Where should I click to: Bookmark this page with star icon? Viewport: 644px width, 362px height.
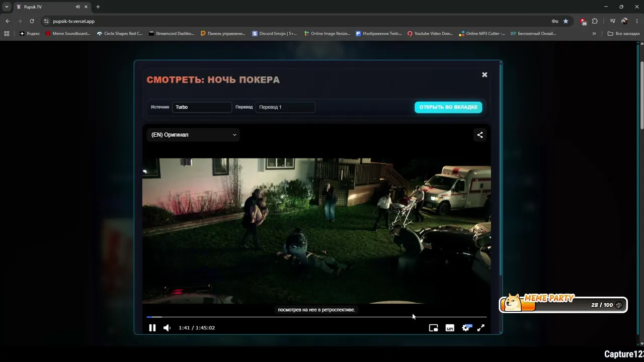566,21
